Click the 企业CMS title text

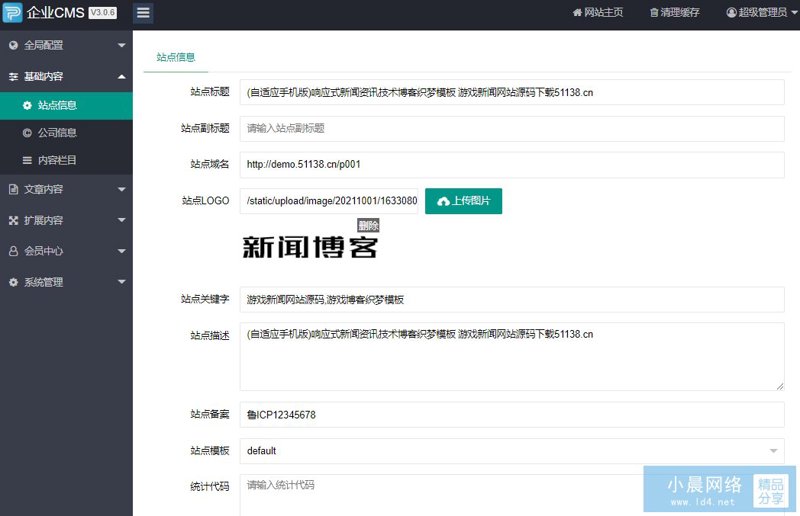tap(55, 12)
